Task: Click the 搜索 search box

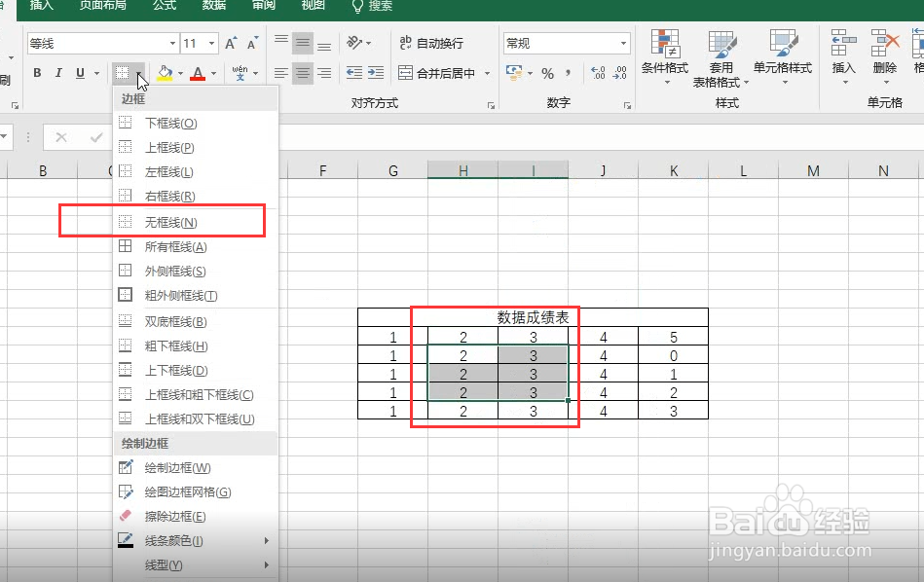Action: click(x=373, y=6)
